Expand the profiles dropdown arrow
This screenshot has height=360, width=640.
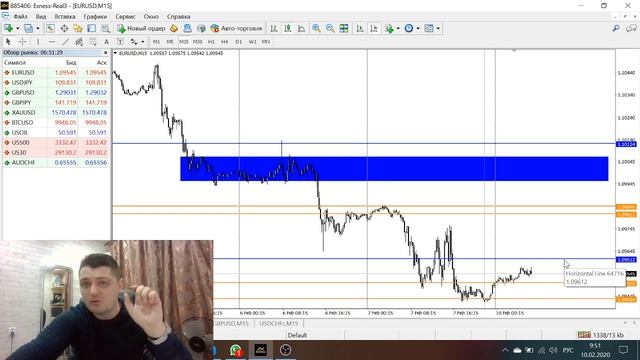point(38,28)
